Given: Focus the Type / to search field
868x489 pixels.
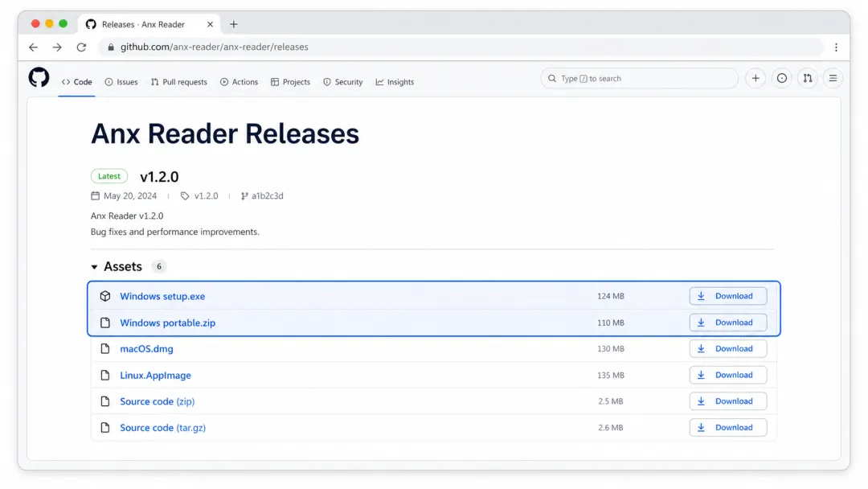Looking at the screenshot, I should point(640,79).
